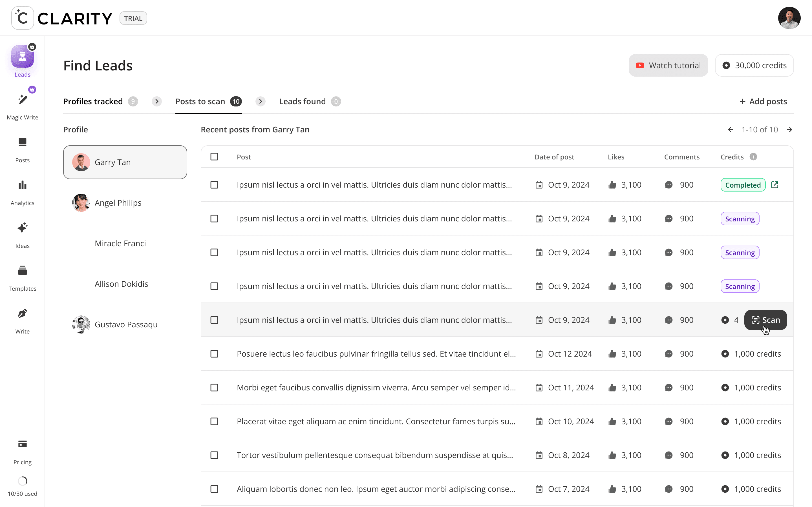Open the Write pen tool
The height and width of the screenshot is (507, 812).
[x=23, y=313]
